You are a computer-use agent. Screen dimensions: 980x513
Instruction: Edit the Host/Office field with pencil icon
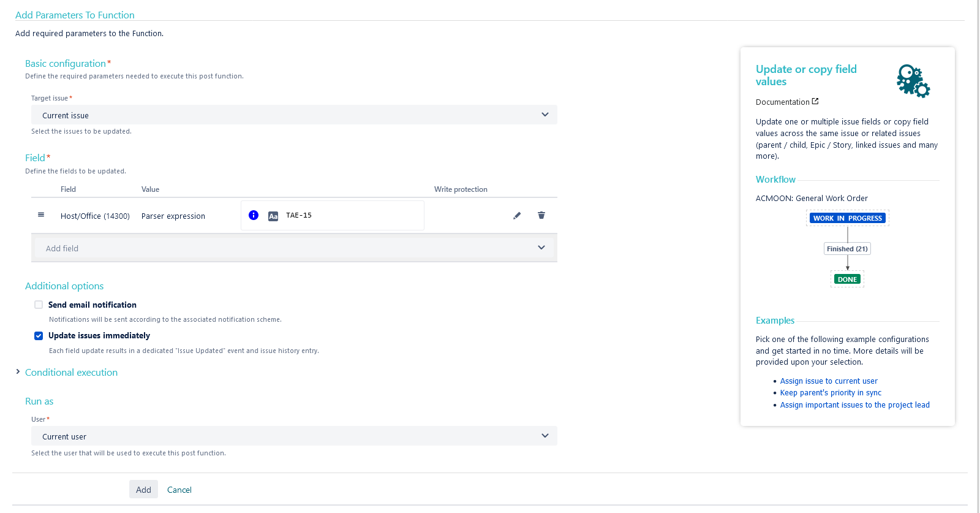517,216
